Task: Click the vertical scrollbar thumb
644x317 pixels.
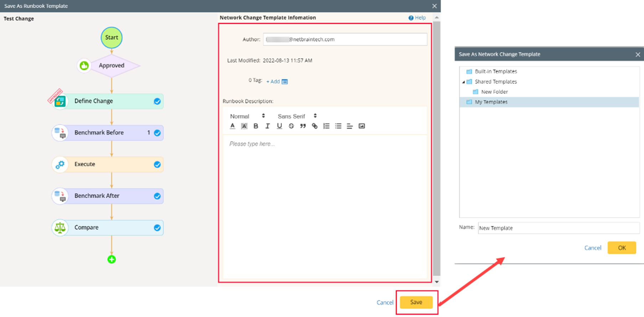Action: [x=437, y=148]
